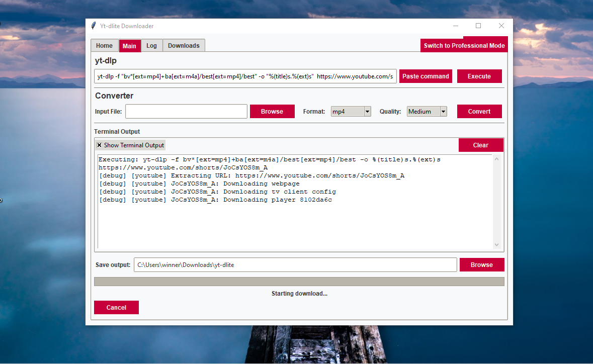Select the Main tab

(129, 46)
